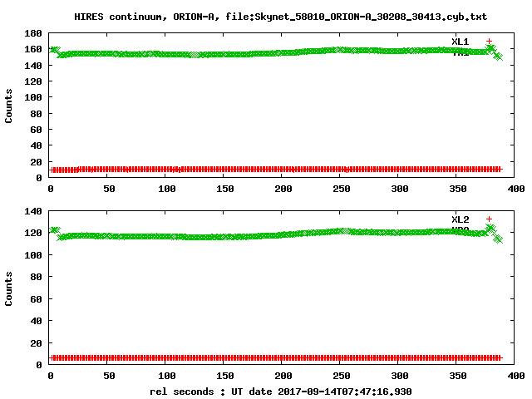Click the '100' x-axis tick under top plot
Screen dimensions: 532x399
[166, 189]
